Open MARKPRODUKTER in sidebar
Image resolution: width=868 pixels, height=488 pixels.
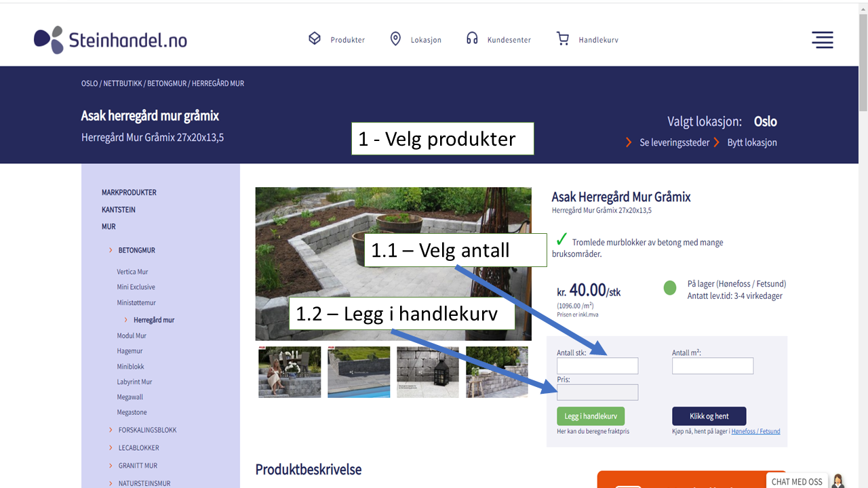pos(129,192)
